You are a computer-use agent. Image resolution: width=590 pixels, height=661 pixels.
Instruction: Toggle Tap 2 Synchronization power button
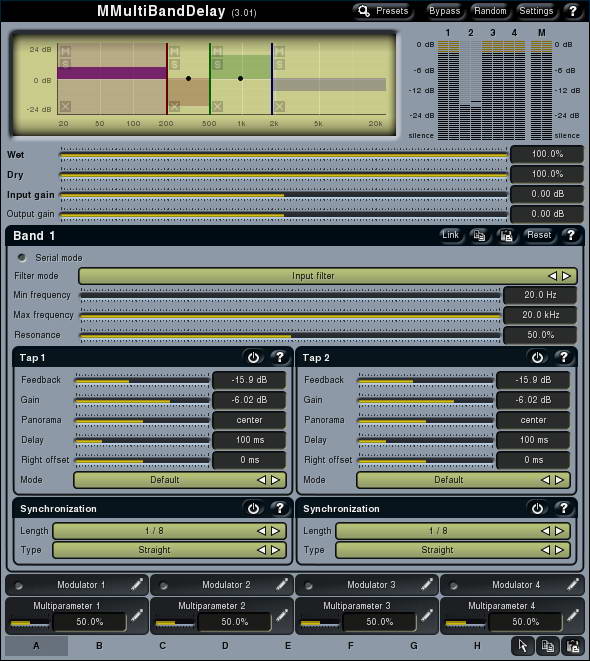point(537,508)
